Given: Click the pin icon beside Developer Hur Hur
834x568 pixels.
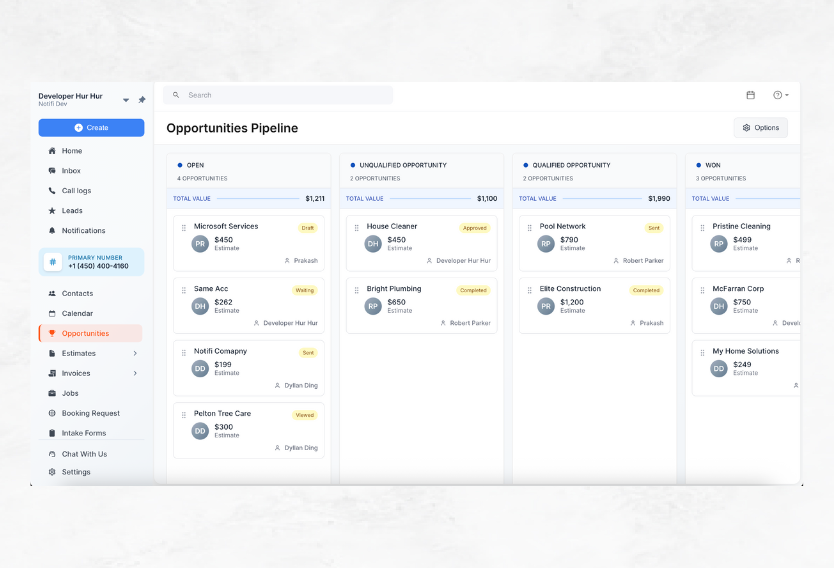Looking at the screenshot, I should click(142, 100).
